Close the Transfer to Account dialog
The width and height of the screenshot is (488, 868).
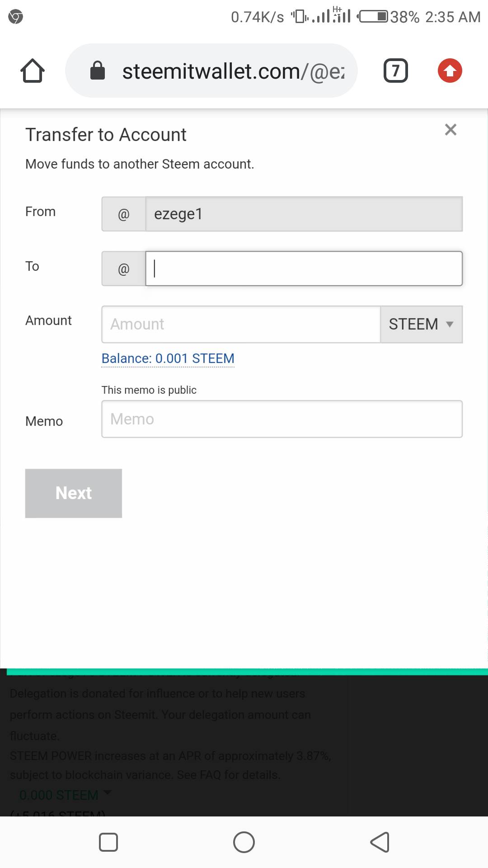pos(450,130)
